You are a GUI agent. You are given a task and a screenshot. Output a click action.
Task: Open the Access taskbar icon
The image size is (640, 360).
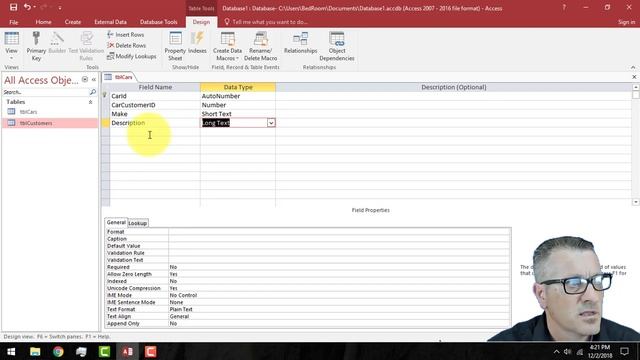[127, 351]
